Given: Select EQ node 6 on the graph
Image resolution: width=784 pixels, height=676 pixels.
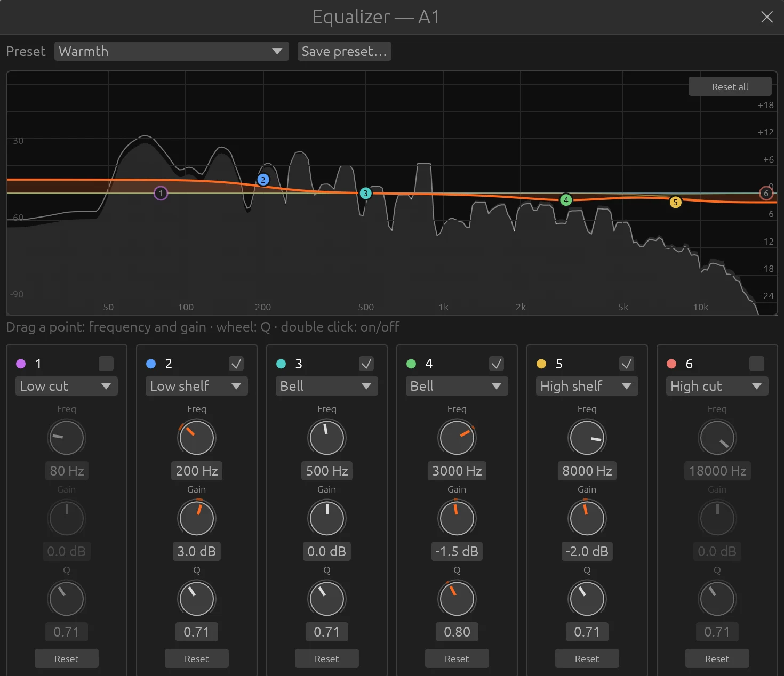Looking at the screenshot, I should click(766, 193).
